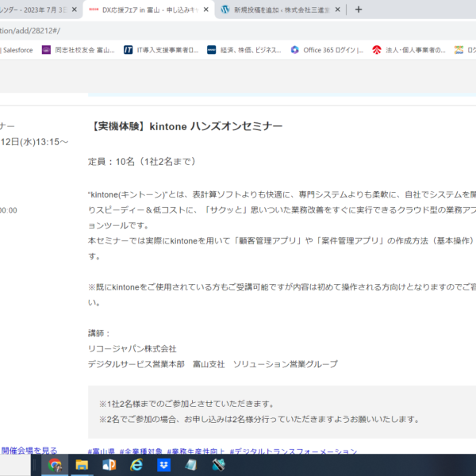
Task: Open the IT導入支援事業者 bookmark
Action: tap(161, 50)
